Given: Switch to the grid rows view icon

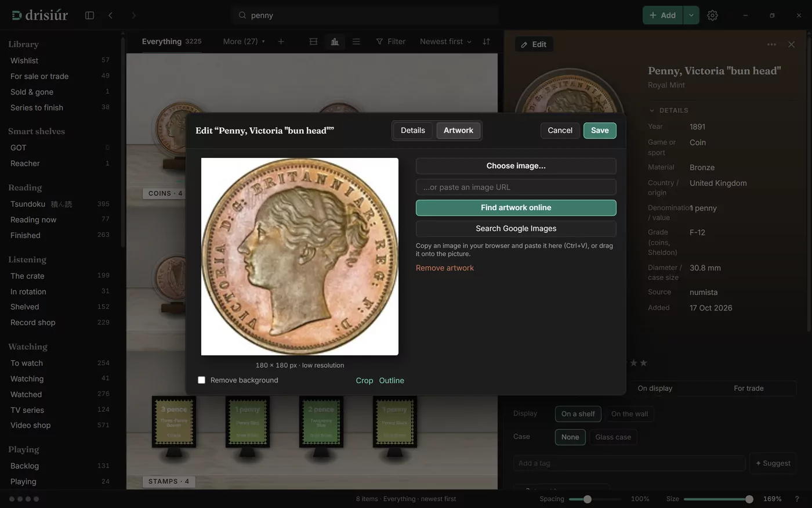Looking at the screenshot, I should (x=313, y=41).
